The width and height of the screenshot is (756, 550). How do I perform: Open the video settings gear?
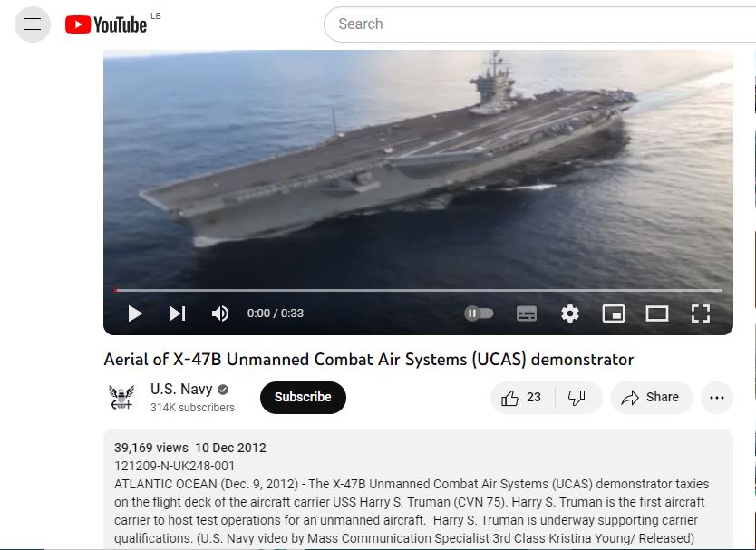[x=570, y=314]
